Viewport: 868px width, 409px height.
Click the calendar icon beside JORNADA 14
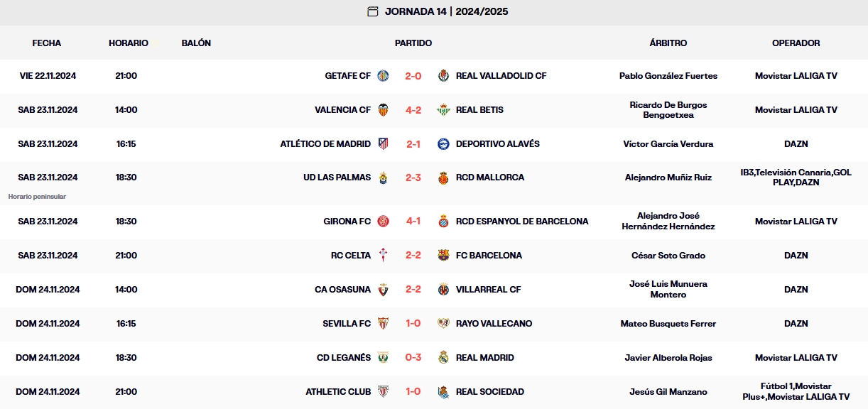(374, 11)
